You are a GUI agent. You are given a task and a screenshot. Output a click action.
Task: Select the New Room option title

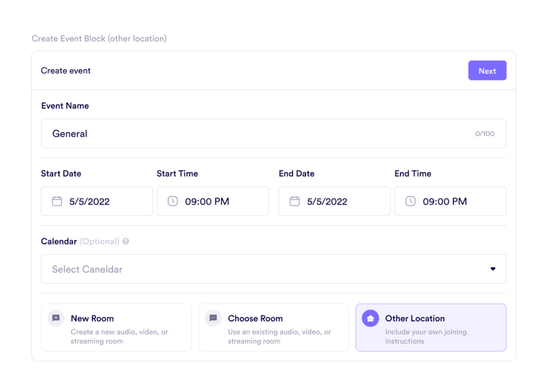[92, 318]
